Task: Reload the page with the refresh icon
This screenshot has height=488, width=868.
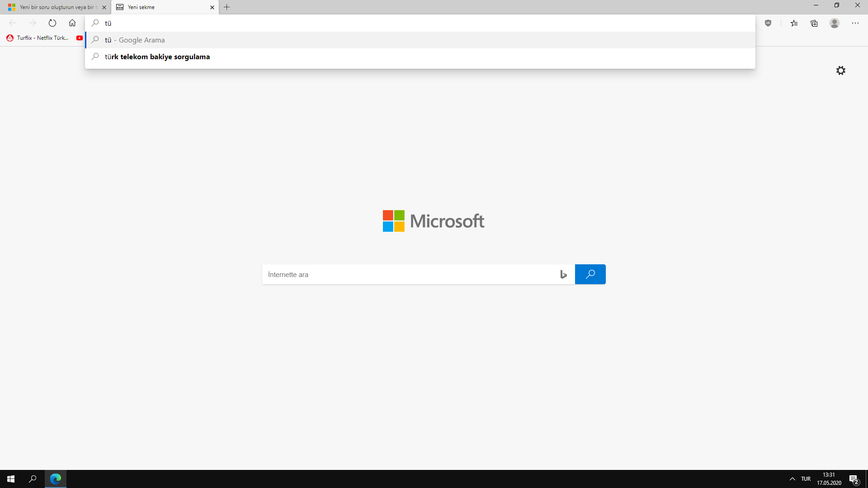Action: 52,23
